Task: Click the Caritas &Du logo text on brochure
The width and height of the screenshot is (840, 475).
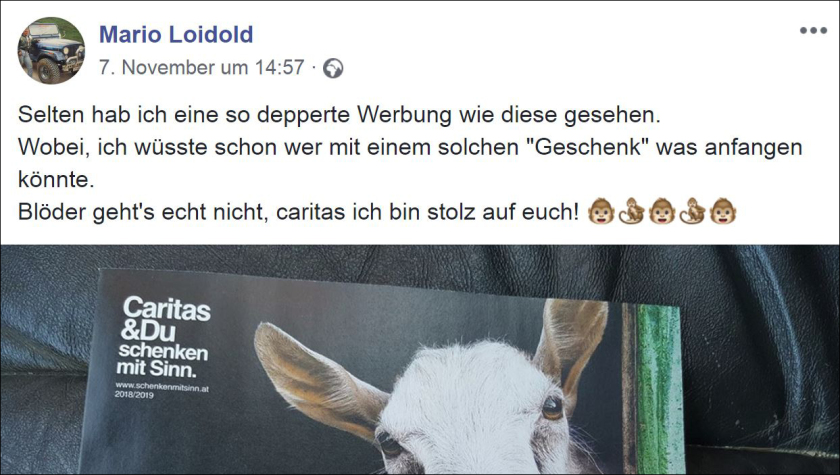Action: [166, 319]
